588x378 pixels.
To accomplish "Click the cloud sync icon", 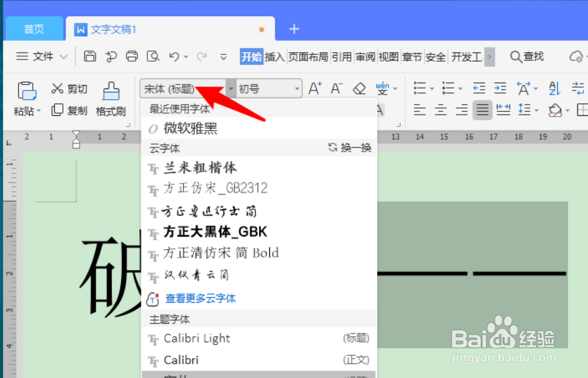I will (x=577, y=57).
